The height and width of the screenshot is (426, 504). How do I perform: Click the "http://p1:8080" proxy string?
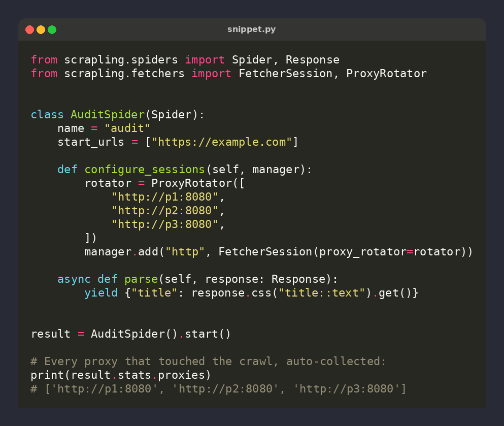[x=165, y=197]
